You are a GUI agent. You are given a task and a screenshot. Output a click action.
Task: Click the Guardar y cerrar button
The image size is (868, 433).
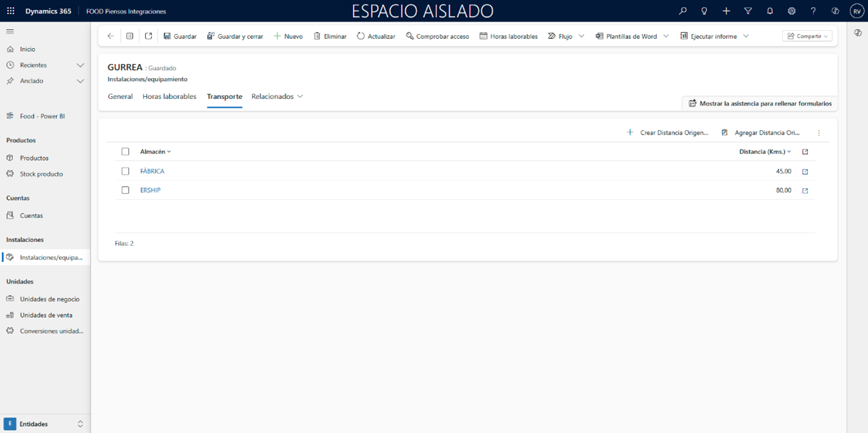click(235, 36)
